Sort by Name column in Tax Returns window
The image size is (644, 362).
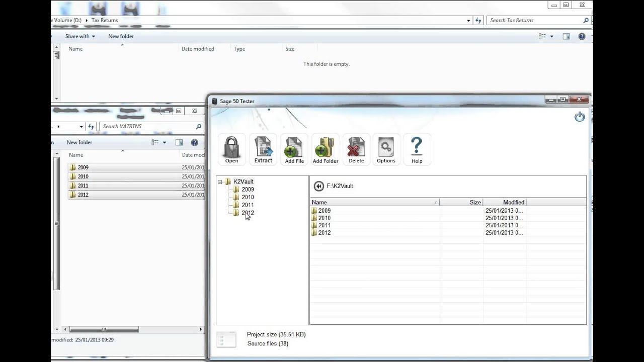(75, 49)
